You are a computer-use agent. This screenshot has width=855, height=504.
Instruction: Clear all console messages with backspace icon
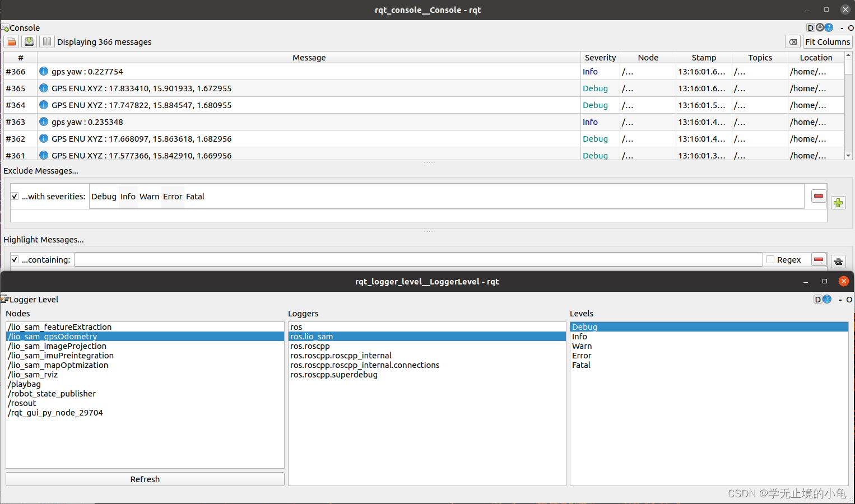(x=793, y=42)
